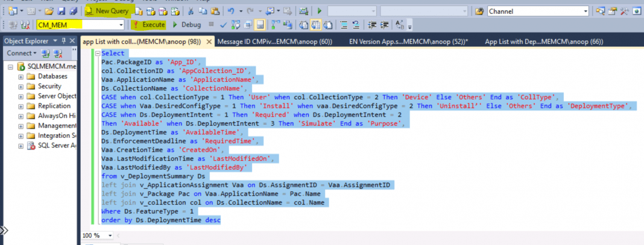Click the green Start play icon
The image size is (644, 245).
tap(319, 11)
